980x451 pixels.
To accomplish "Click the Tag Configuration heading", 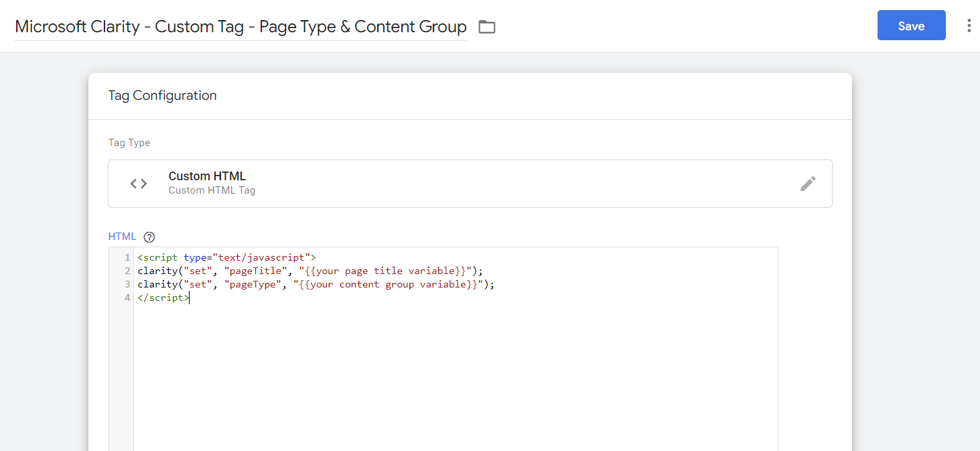I will (162, 95).
